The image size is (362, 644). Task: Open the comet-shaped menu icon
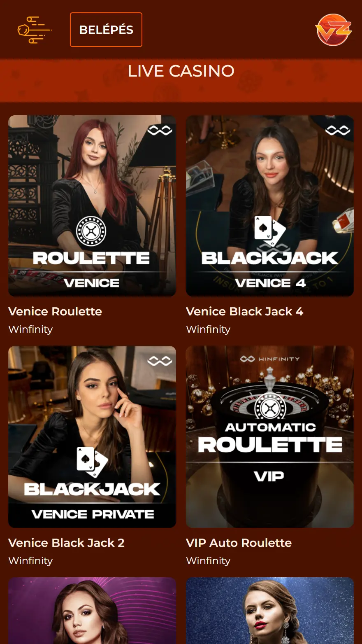[x=35, y=30]
